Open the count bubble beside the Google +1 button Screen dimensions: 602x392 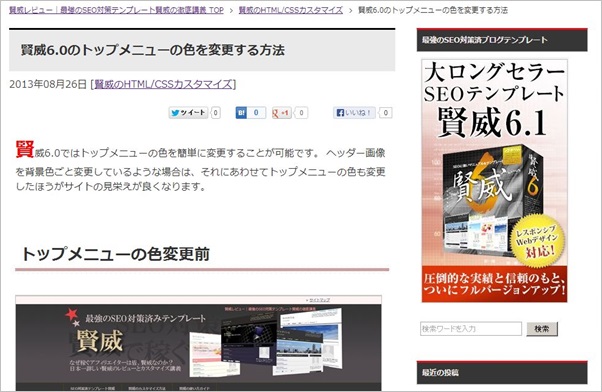[x=301, y=113]
